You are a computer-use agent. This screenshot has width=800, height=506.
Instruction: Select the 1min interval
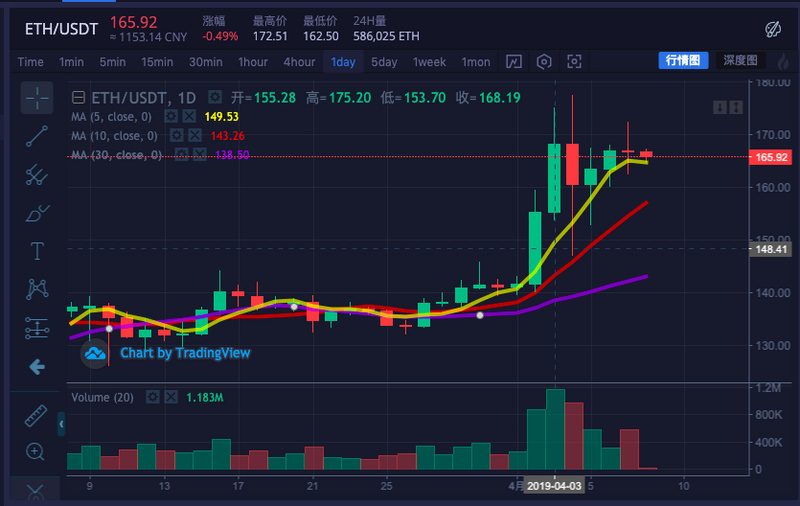pyautogui.click(x=71, y=62)
